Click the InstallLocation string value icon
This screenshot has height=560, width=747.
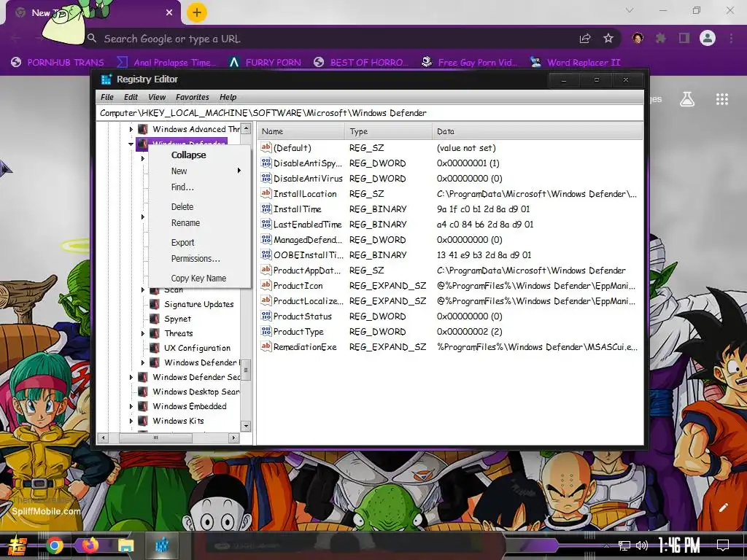(x=266, y=193)
